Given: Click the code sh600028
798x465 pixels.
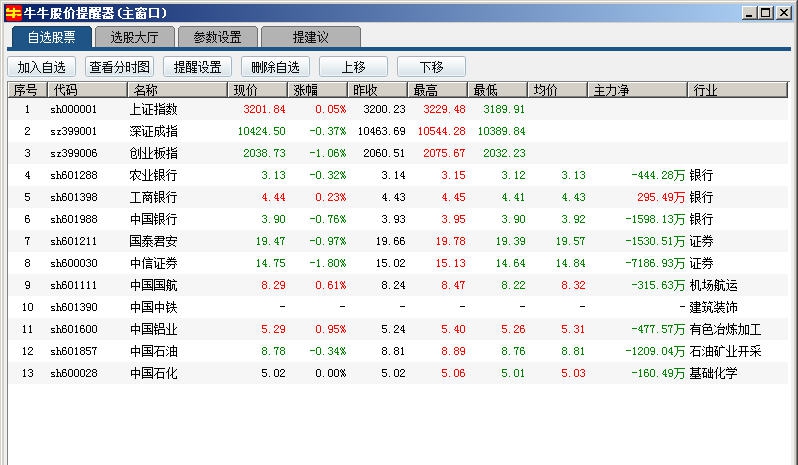Looking at the screenshot, I should pos(73,373).
